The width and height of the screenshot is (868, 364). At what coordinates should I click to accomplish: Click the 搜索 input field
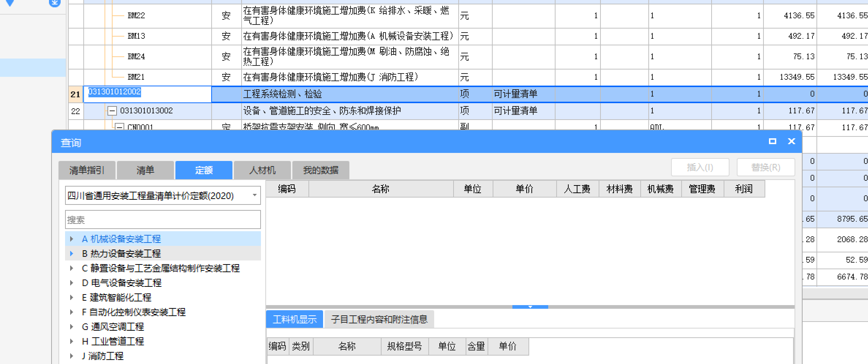point(163,220)
